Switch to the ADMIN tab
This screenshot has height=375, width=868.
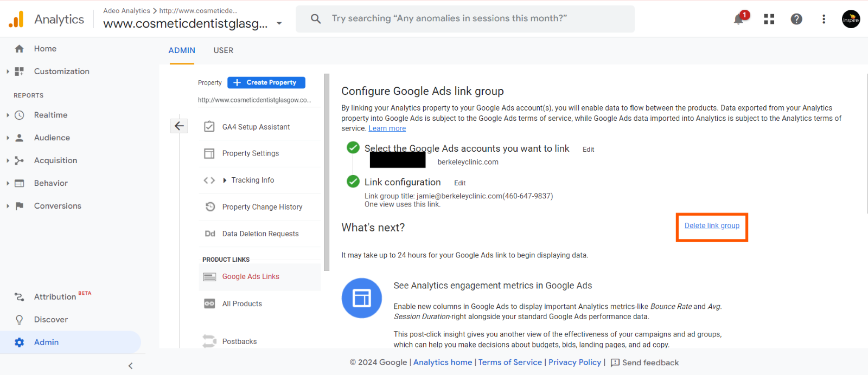(182, 50)
